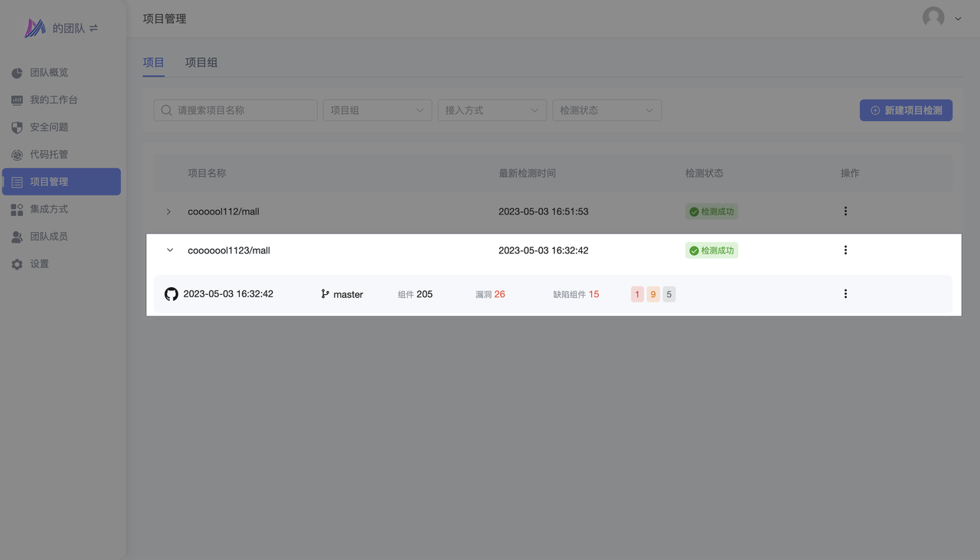Viewport: 980px width, 560px height.
Task: Open the three-dot menu for cooooool1123/mall
Action: pos(845,251)
